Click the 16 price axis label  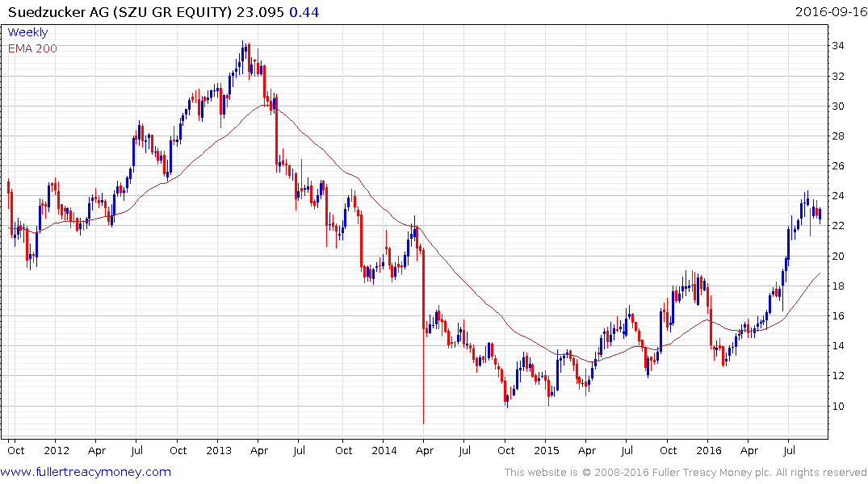[x=837, y=316]
